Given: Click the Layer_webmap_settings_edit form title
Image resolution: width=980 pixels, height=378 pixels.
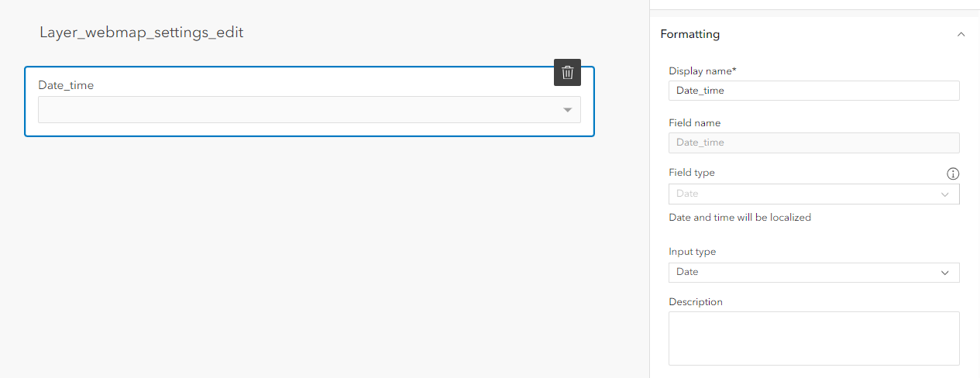Looking at the screenshot, I should tap(141, 33).
